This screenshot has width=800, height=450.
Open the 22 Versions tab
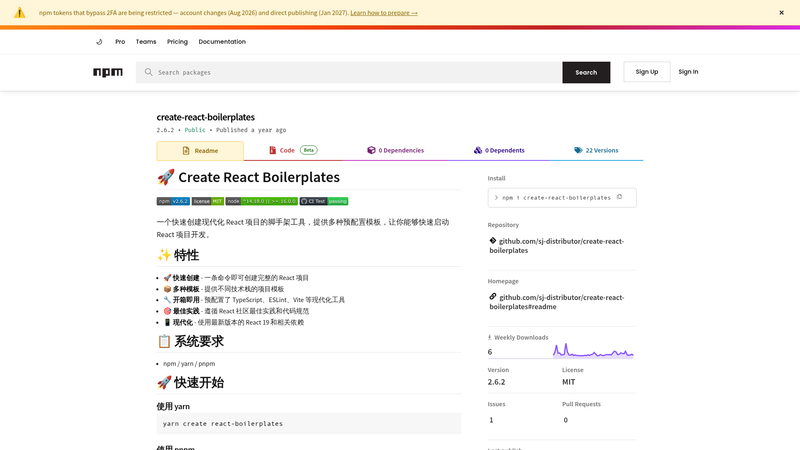pos(596,151)
